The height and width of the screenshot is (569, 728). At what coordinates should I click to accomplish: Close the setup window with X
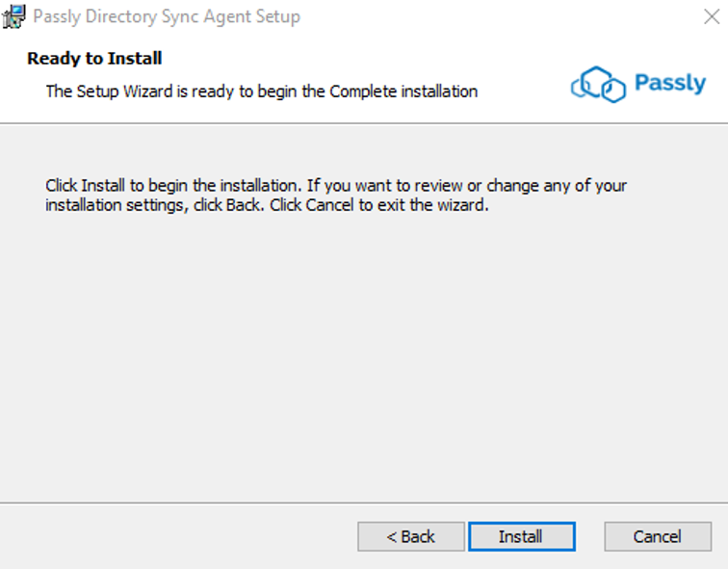pos(712,16)
